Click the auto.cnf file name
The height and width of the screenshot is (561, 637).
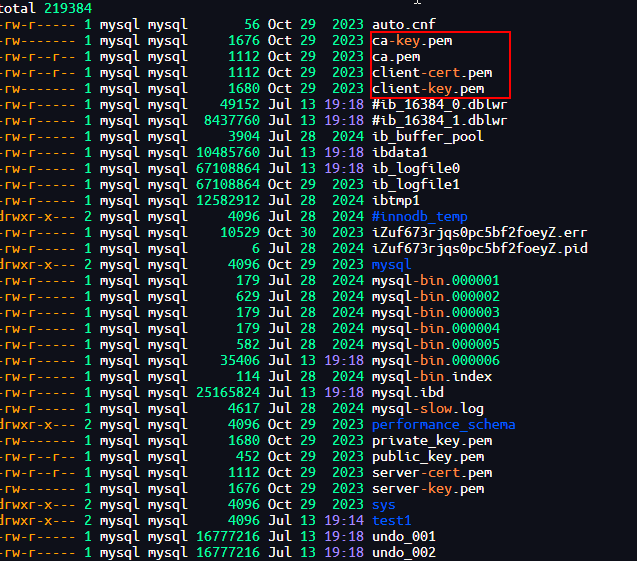click(x=403, y=24)
